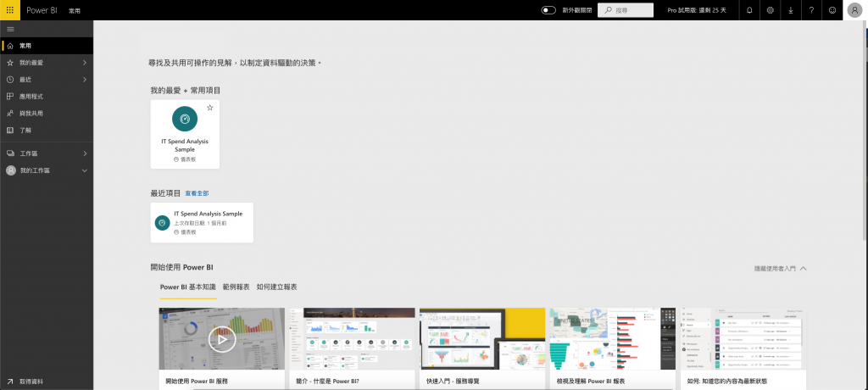868x390 pixels.
Task: Collapse the navigation pane hamburger icon
Action: [x=10, y=29]
